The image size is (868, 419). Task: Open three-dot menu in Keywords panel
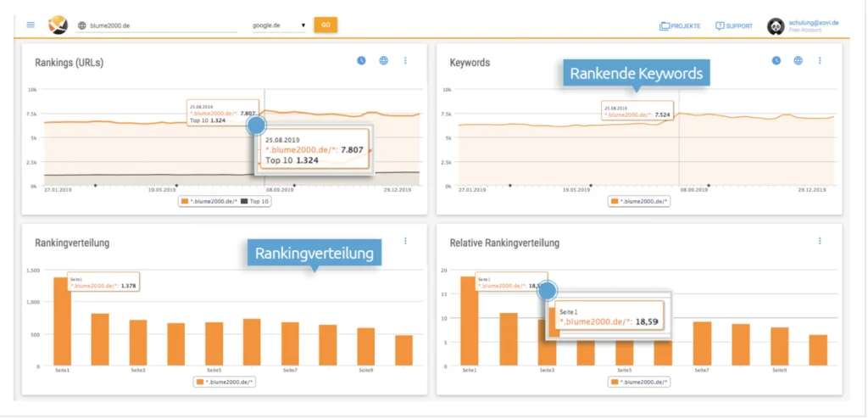(820, 60)
